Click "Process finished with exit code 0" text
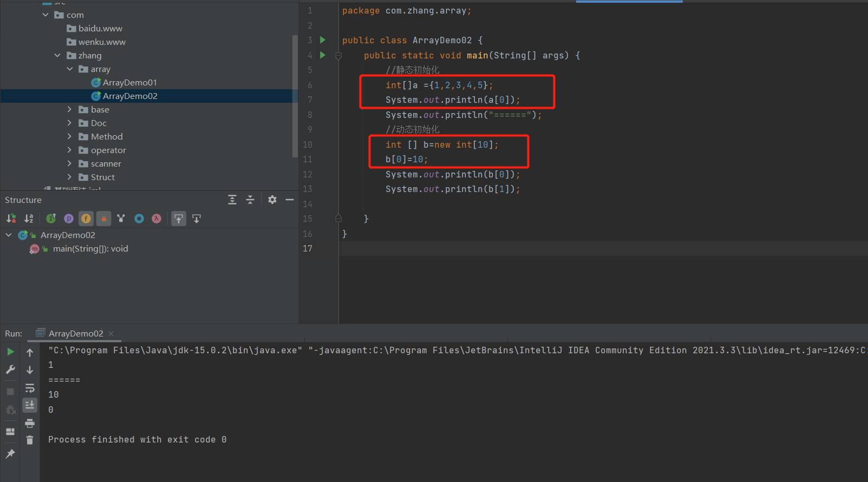The image size is (868, 482). [137, 439]
